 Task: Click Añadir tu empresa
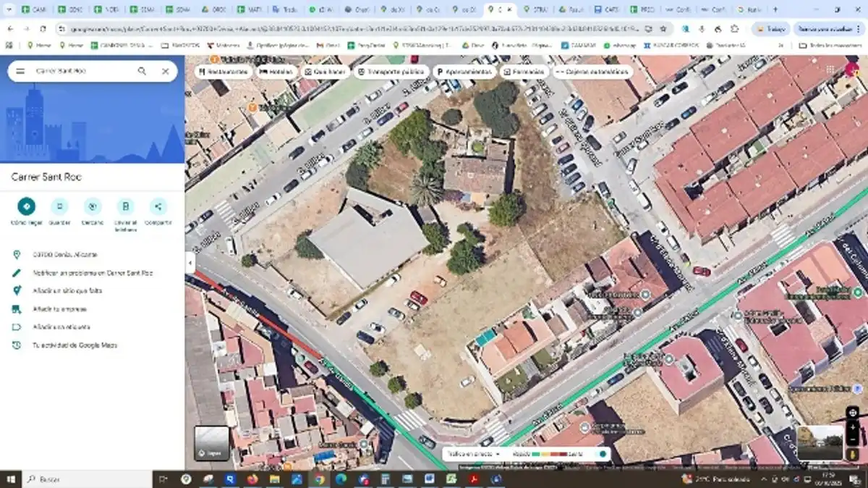(92, 309)
